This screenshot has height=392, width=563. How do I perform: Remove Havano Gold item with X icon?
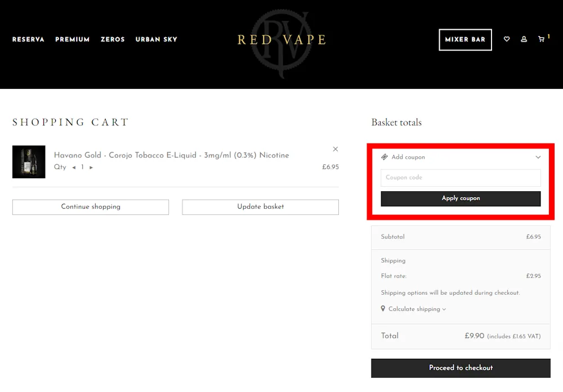click(336, 149)
